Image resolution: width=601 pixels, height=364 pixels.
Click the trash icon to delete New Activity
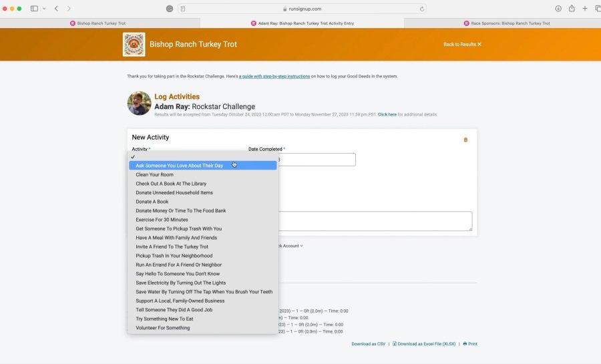tap(465, 140)
